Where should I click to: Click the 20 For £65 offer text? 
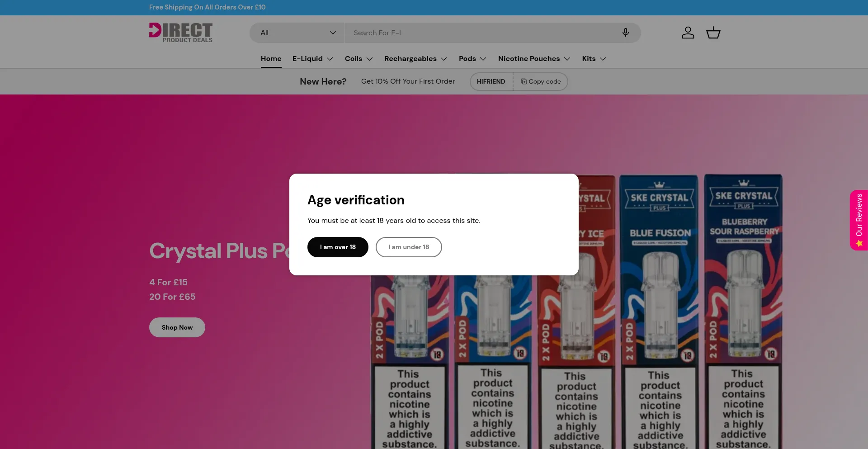pos(172,297)
